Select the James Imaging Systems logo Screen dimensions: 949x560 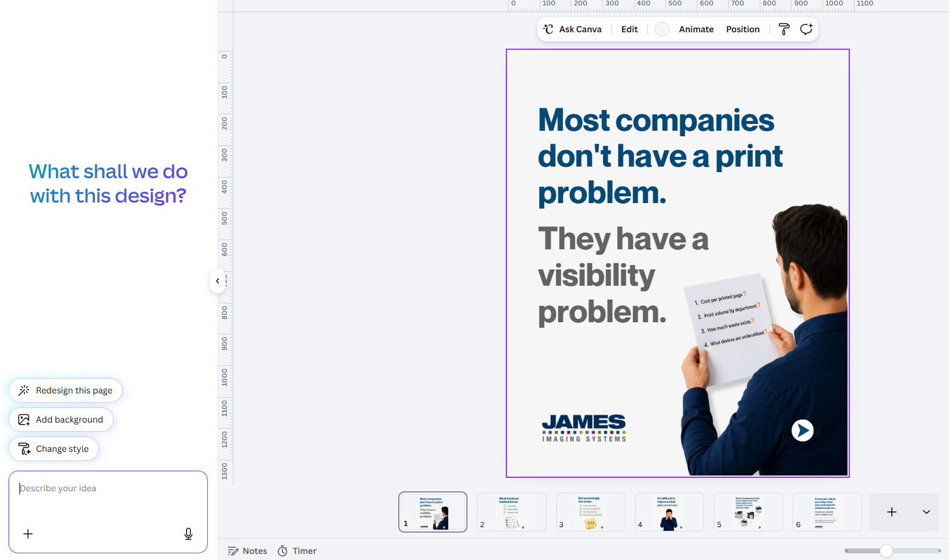584,428
